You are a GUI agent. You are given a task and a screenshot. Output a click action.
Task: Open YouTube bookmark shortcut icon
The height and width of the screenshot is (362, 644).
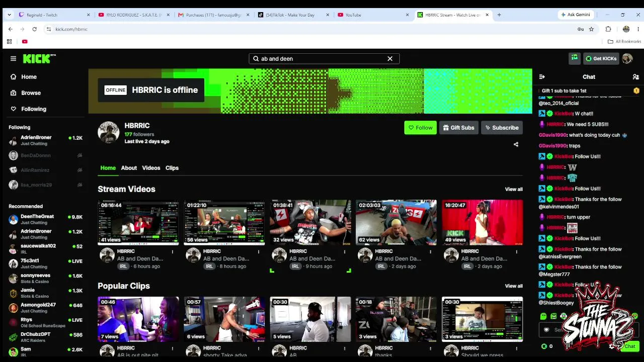click(x=25, y=42)
